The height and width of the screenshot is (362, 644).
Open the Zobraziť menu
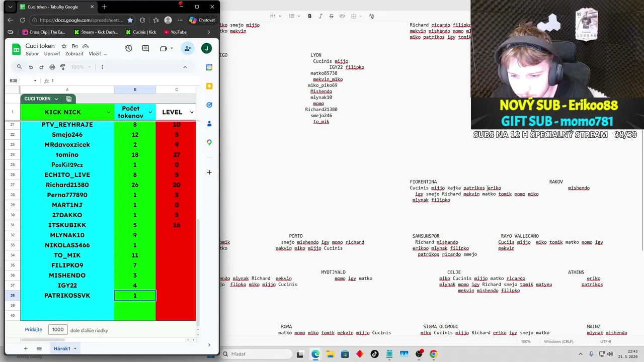[74, 54]
